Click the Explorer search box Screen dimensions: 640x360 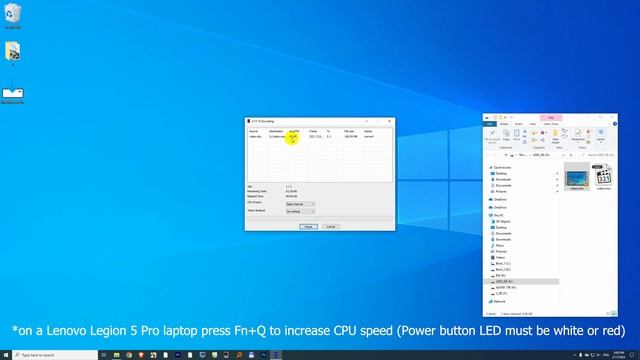coord(597,155)
